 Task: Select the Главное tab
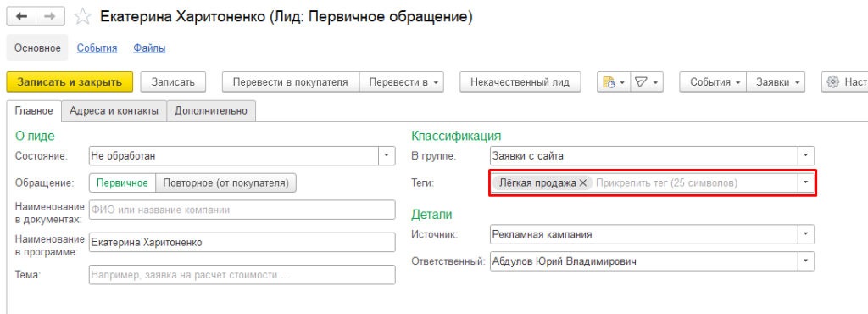(x=34, y=111)
